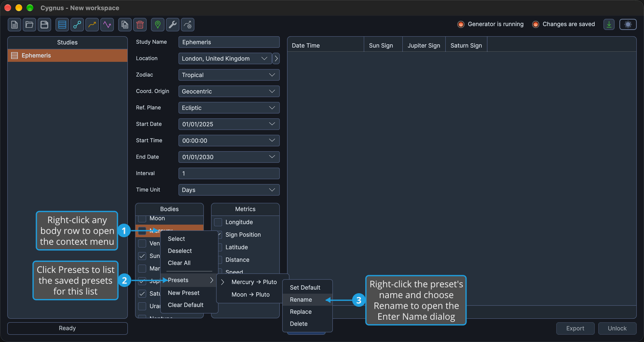Click the Distance metric label
Image resolution: width=644 pixels, height=342 pixels.
[237, 260]
